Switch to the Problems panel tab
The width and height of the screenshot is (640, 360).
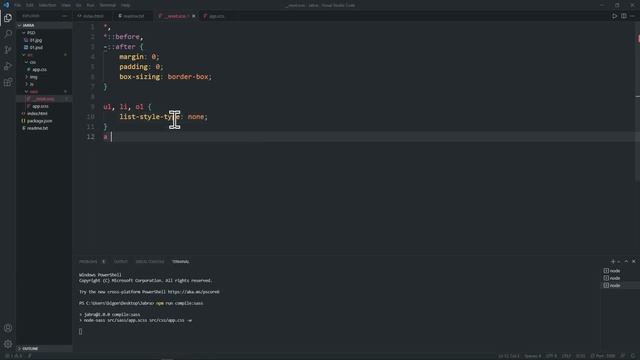(x=88, y=261)
